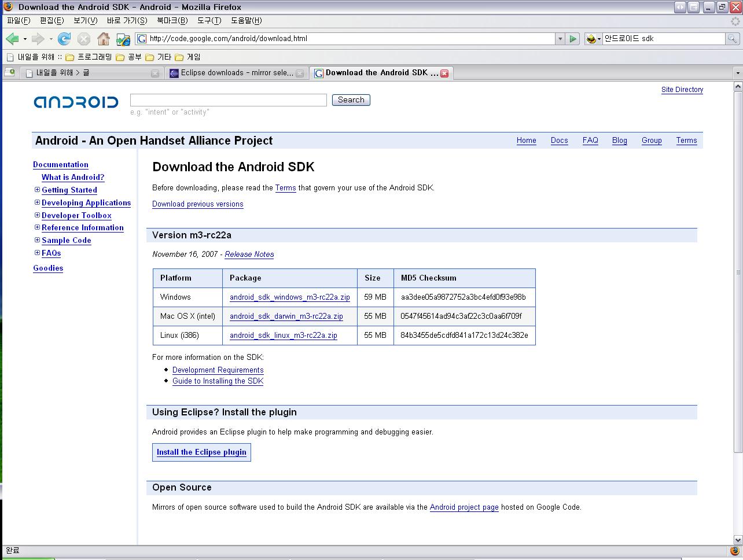Open the '내일을 위해 ::' bookmark
The width and height of the screenshot is (743, 560).
click(x=34, y=57)
